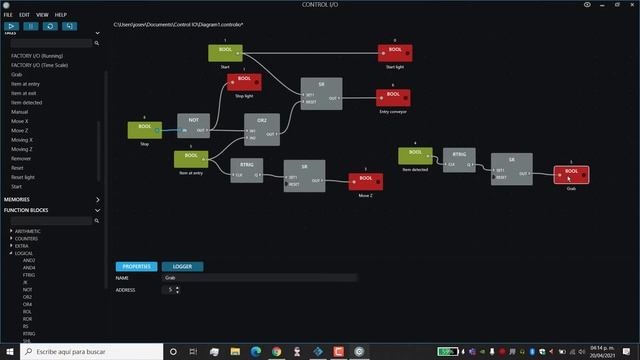This screenshot has height=360, width=640.
Task: Click the ADDRESS stepper field
Action: pyautogui.click(x=171, y=290)
